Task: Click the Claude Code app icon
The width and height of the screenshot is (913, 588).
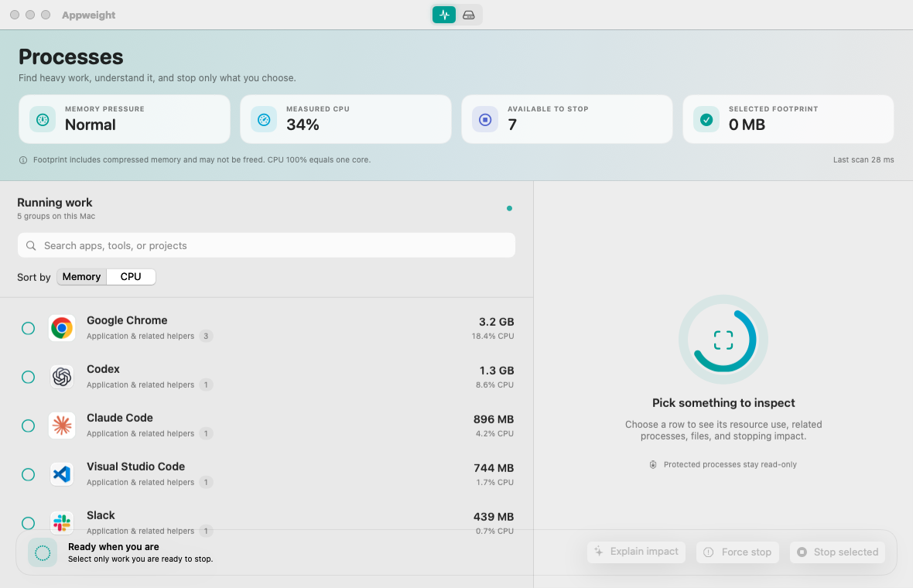Action: 62,426
